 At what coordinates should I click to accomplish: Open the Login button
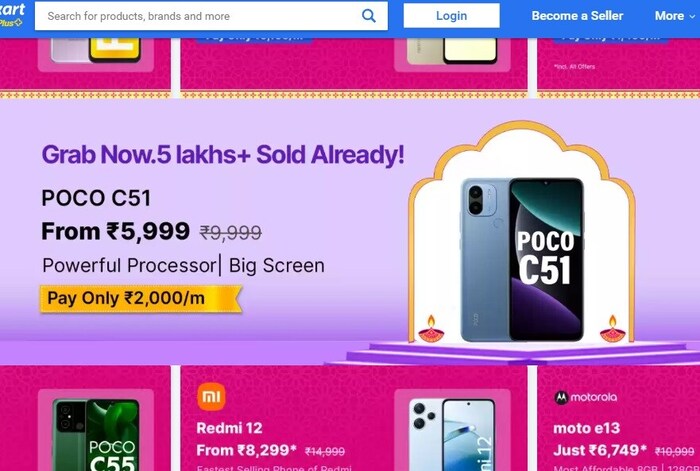click(451, 16)
